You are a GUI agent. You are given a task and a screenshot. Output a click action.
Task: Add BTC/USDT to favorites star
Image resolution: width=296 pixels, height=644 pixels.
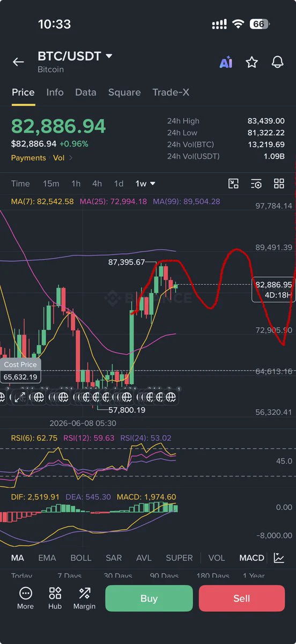click(251, 62)
